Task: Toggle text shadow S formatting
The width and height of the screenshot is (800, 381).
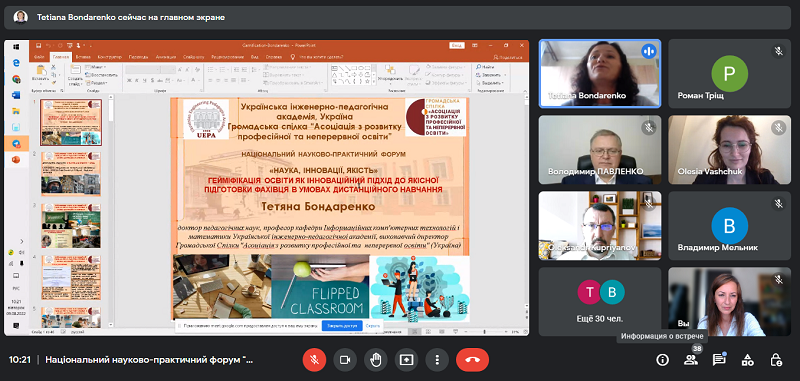Action: point(152,81)
